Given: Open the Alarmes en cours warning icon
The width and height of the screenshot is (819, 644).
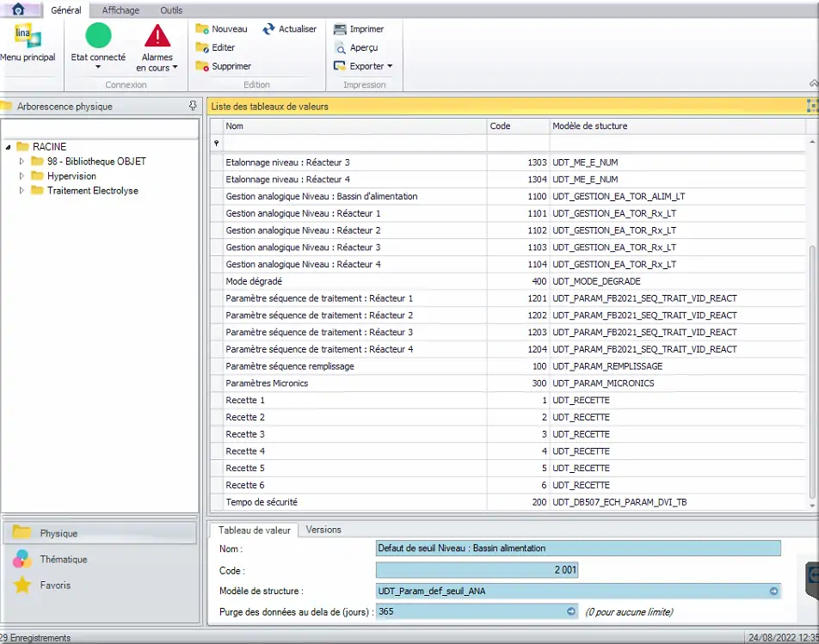Looking at the screenshot, I should coord(157,35).
